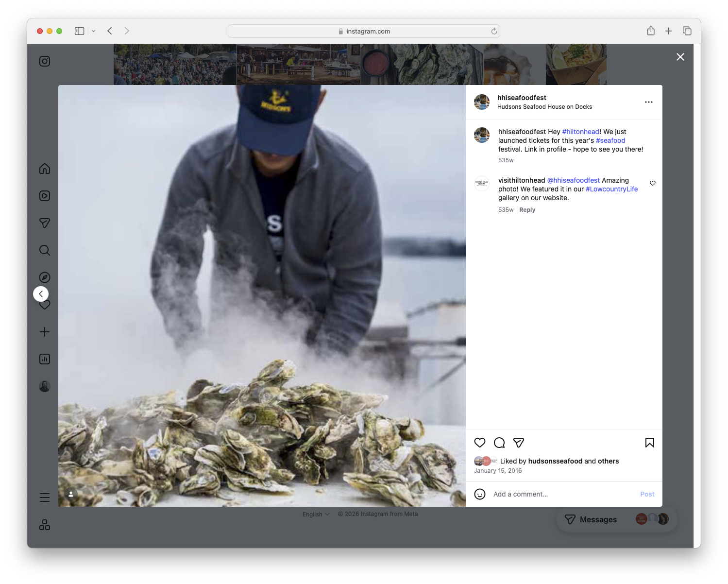Open crowd festival thumbnail behind overlay
This screenshot has height=584, width=728.
(175, 64)
